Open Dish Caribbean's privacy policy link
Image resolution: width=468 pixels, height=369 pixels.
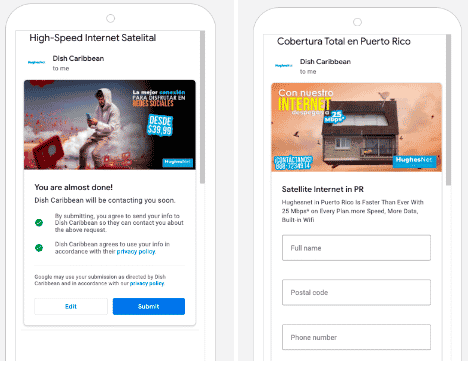click(x=136, y=252)
